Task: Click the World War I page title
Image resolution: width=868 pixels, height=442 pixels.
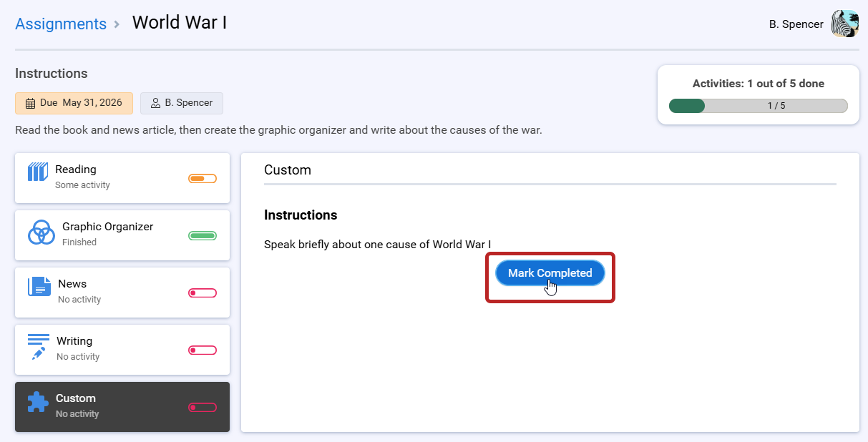Action: click(180, 22)
